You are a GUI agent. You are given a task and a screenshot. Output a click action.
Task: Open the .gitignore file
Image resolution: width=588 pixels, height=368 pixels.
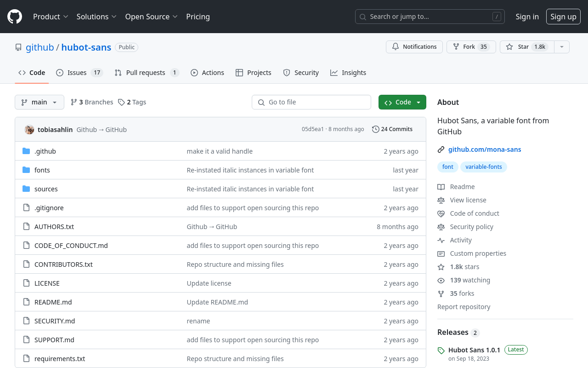(49, 208)
